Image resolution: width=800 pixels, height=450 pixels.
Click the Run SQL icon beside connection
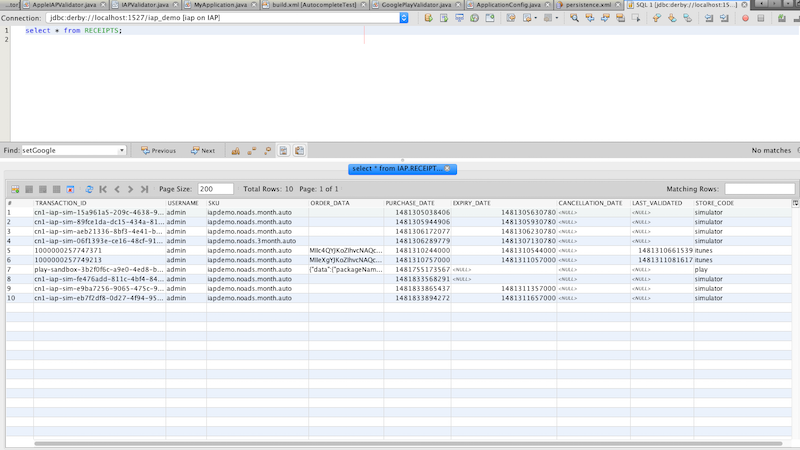click(x=428, y=18)
